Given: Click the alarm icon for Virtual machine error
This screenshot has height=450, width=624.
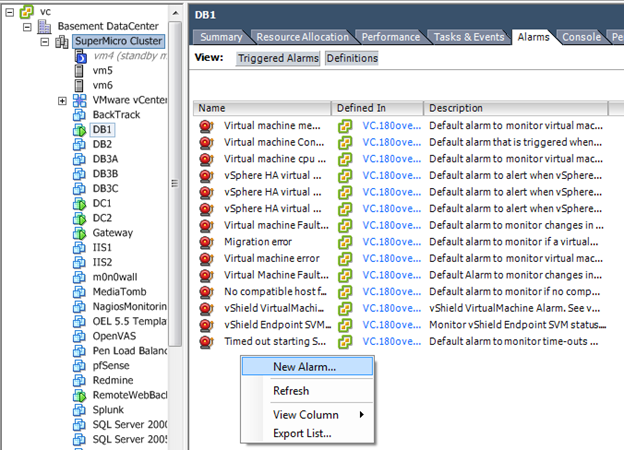Looking at the screenshot, I should pyautogui.click(x=206, y=259).
